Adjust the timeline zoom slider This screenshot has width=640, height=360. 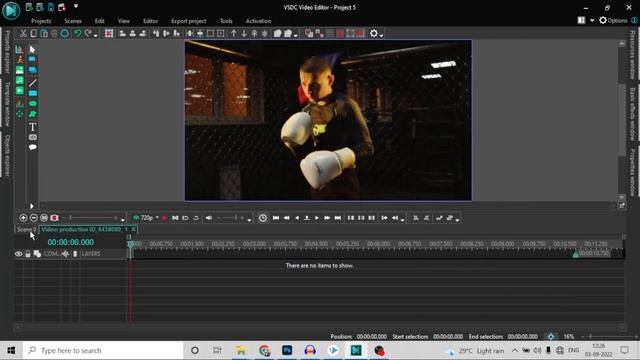pyautogui.click(x=92, y=218)
